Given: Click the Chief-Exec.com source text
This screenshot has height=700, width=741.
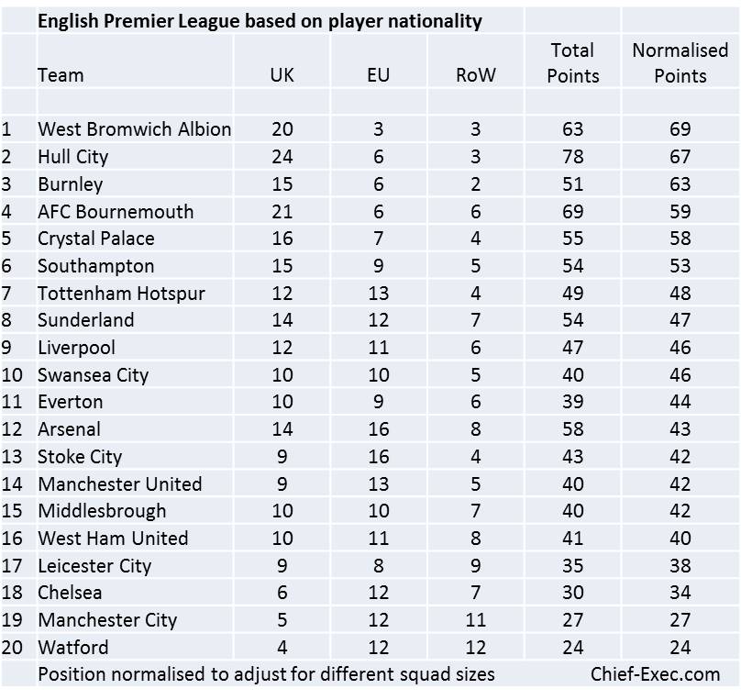Looking at the screenshot, I should (656, 674).
